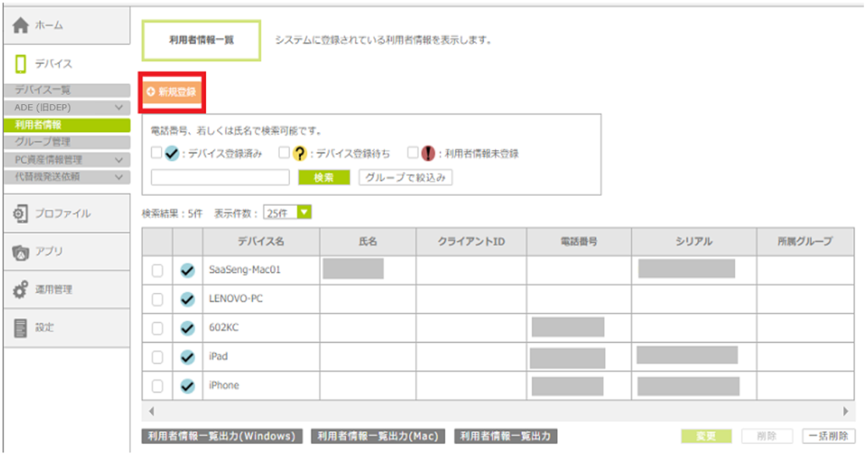
Task: Click the blue checkmark status icon for SaaSeng-Mac01
Action: tap(187, 270)
